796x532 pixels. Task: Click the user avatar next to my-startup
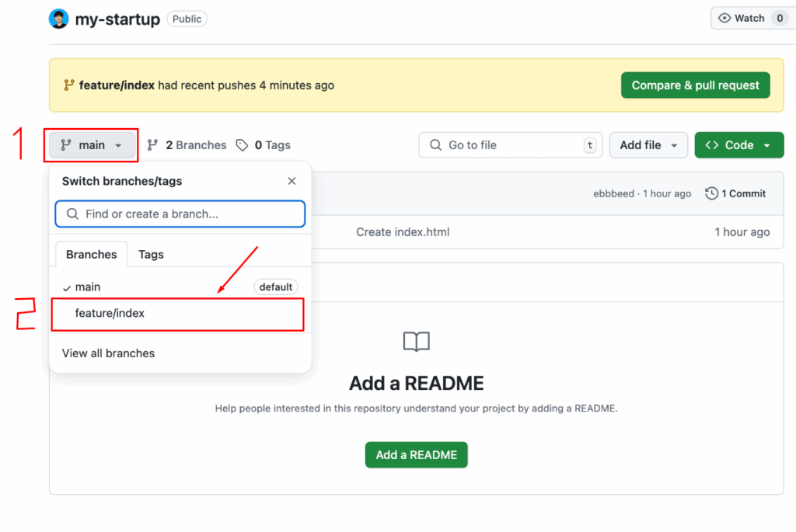coord(59,19)
